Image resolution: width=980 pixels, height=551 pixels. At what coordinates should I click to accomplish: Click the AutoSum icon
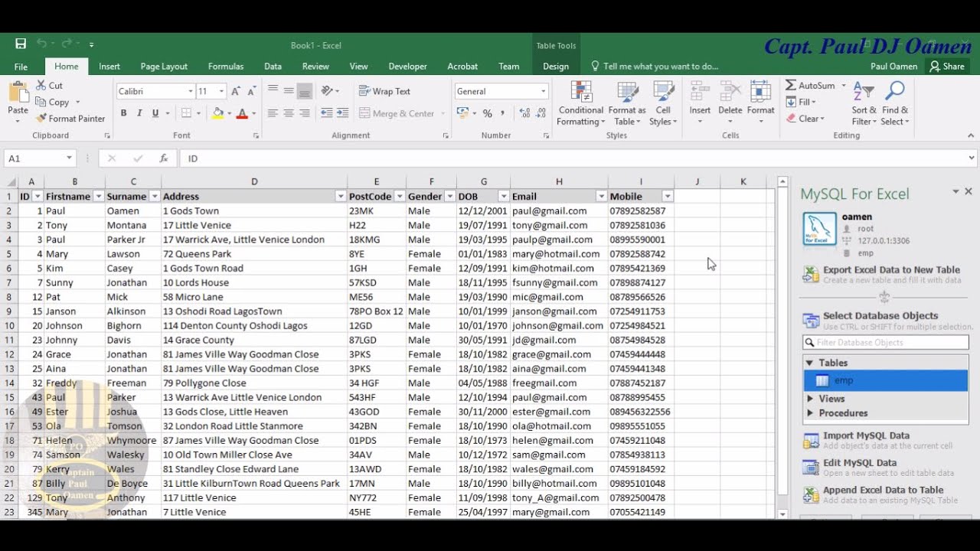(x=791, y=85)
